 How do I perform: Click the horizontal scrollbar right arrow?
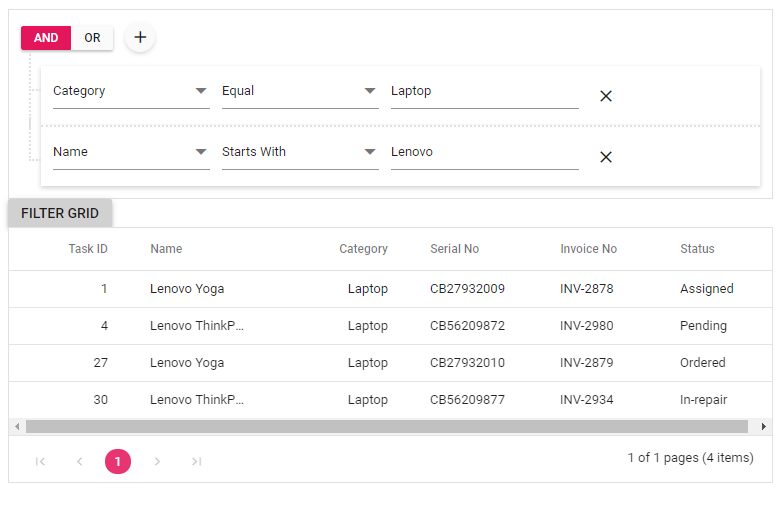[764, 427]
